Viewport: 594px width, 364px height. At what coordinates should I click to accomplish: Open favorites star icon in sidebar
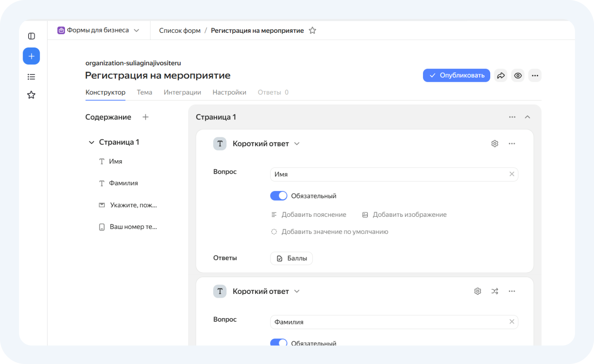pos(31,95)
